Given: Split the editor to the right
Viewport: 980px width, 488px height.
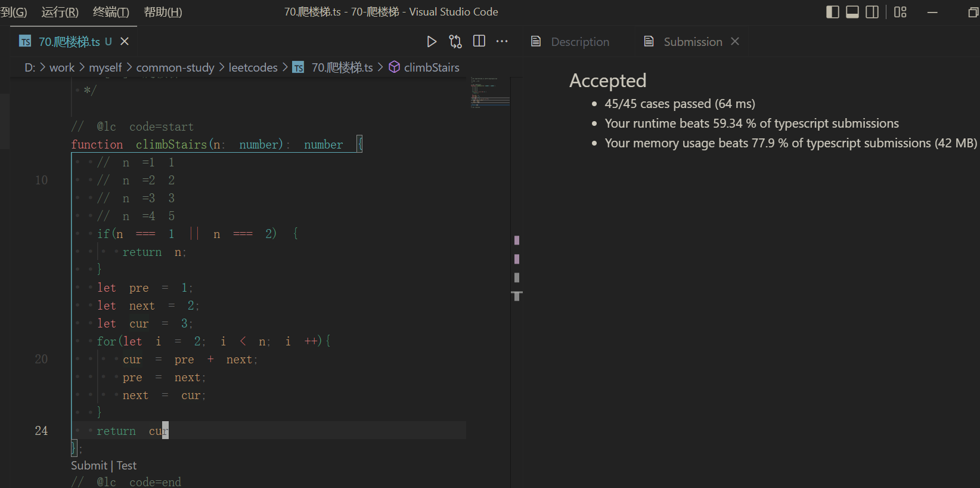Looking at the screenshot, I should pyautogui.click(x=479, y=41).
